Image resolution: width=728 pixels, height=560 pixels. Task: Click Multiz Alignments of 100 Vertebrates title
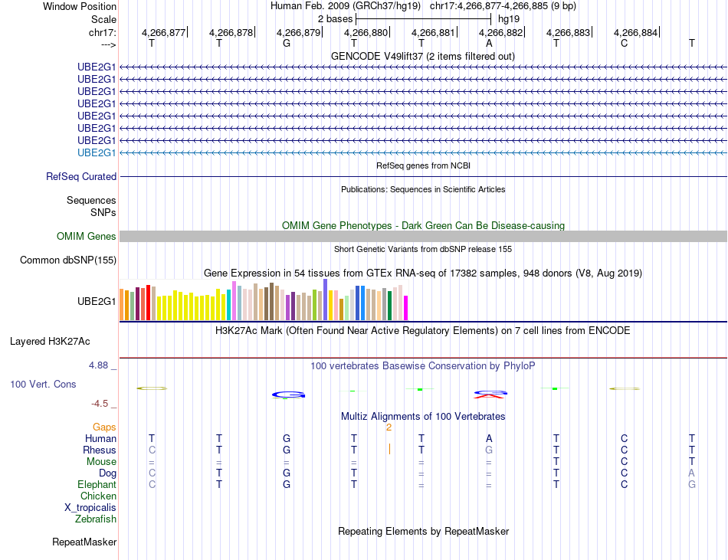click(x=423, y=417)
